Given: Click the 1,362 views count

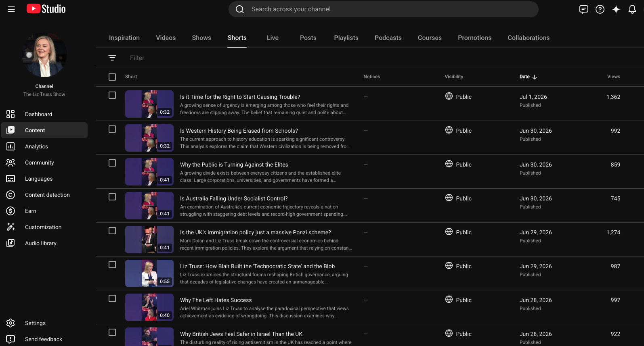Looking at the screenshot, I should (613, 97).
